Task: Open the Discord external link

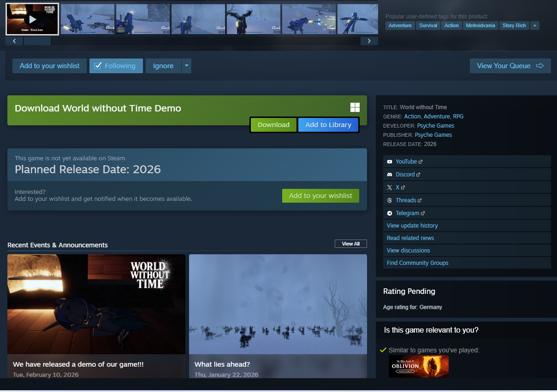Action: pyautogui.click(x=467, y=175)
